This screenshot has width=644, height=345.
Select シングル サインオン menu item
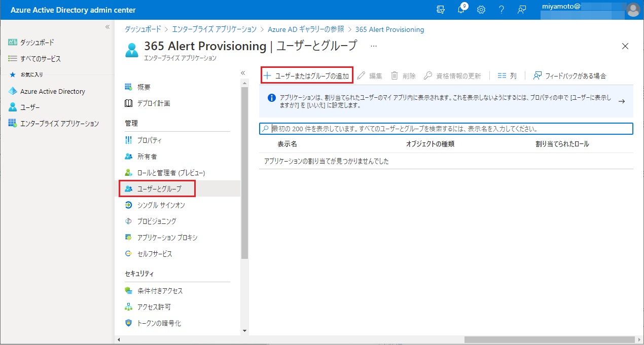(x=161, y=205)
